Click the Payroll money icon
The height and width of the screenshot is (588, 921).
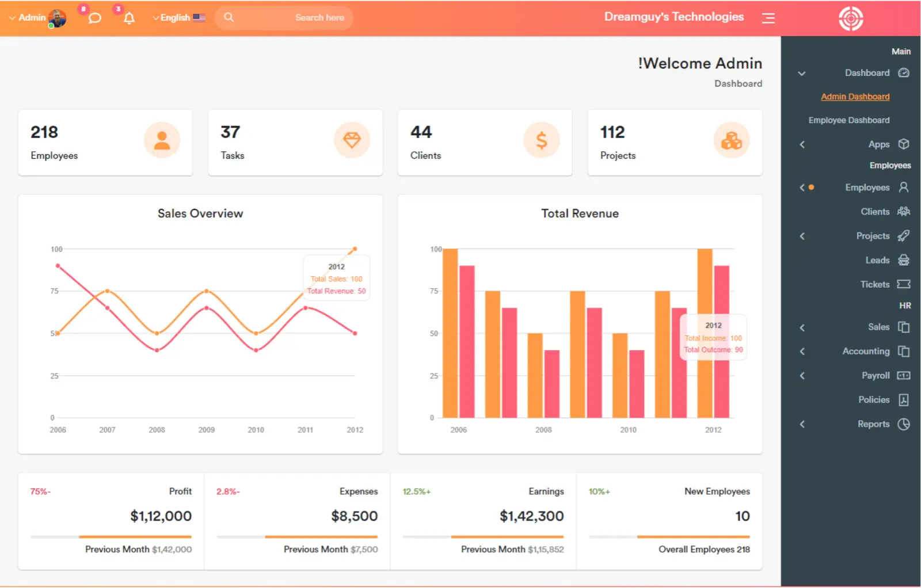pos(904,375)
